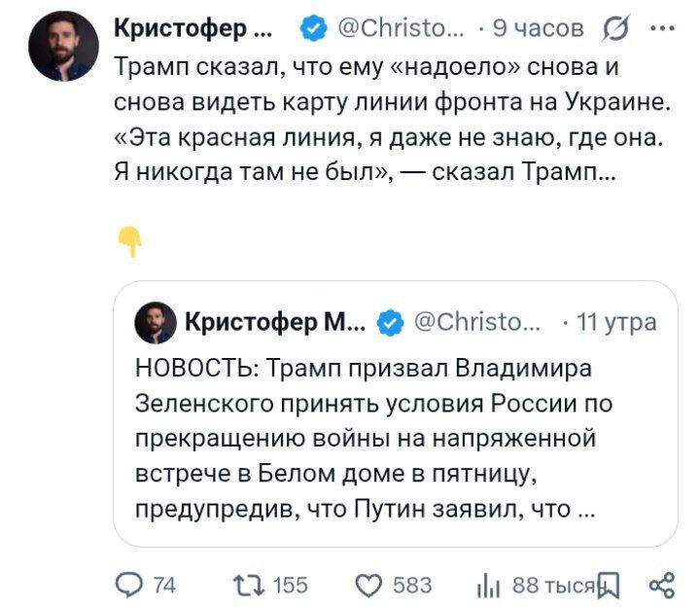Click the quoted author name Кристофер М
Viewport: 700px width, 607px height.
(x=273, y=322)
